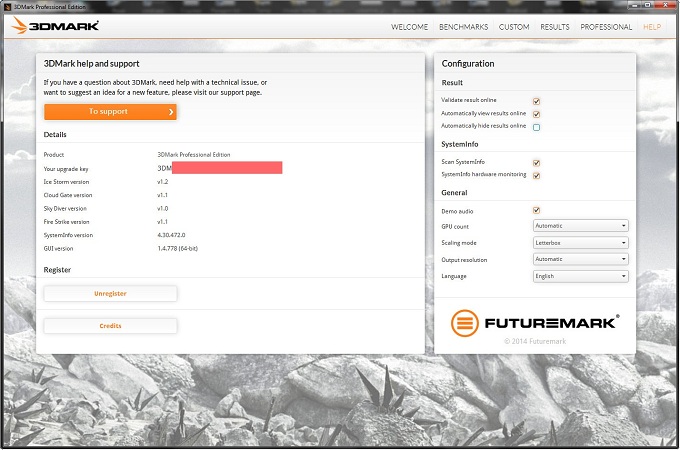
Task: Open the Custom tab
Action: pos(514,27)
